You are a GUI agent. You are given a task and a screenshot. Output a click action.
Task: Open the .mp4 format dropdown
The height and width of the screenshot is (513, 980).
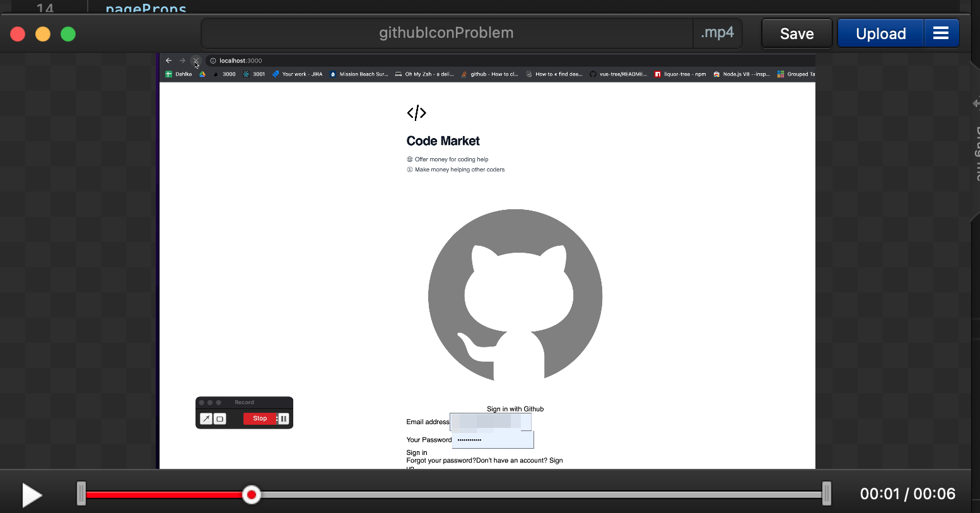[x=718, y=33]
